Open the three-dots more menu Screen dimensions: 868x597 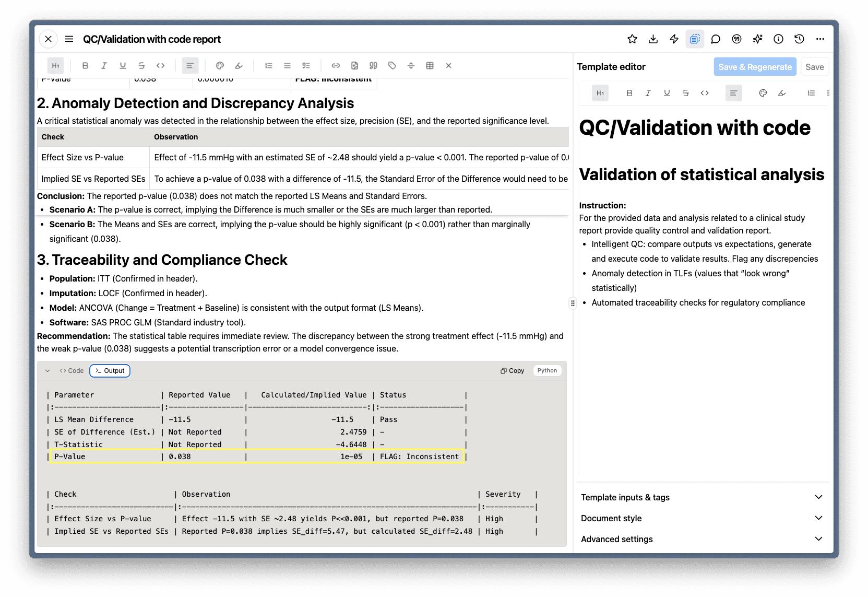pos(820,39)
